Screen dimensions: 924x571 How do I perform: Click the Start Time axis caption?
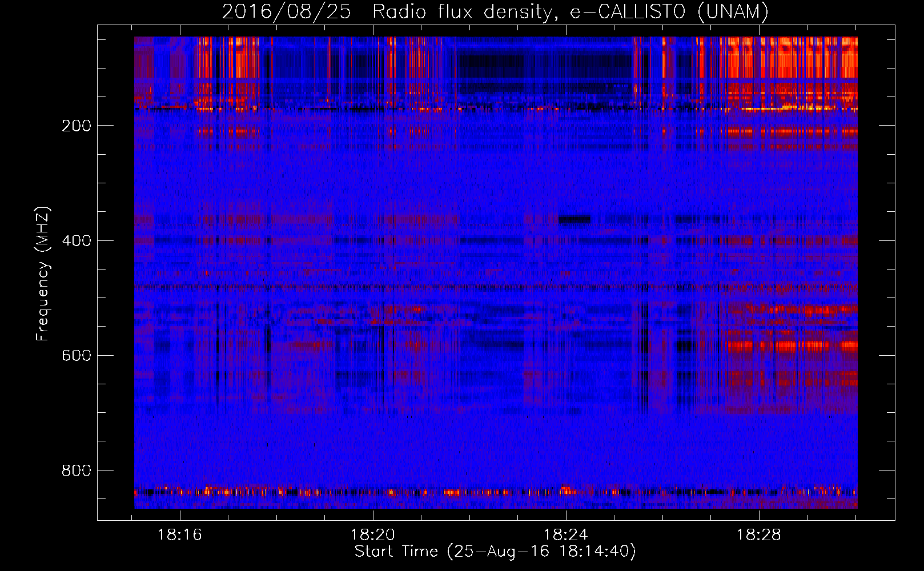click(495, 552)
